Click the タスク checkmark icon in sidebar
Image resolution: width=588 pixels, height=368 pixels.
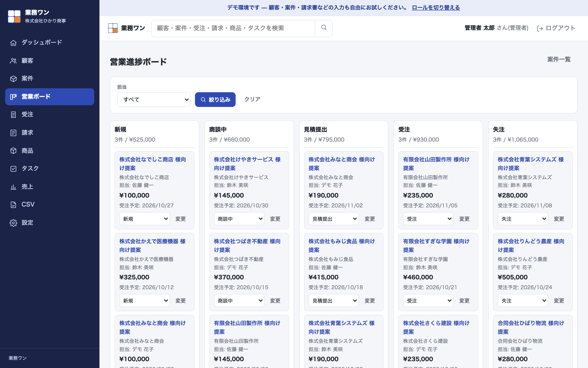click(x=13, y=169)
